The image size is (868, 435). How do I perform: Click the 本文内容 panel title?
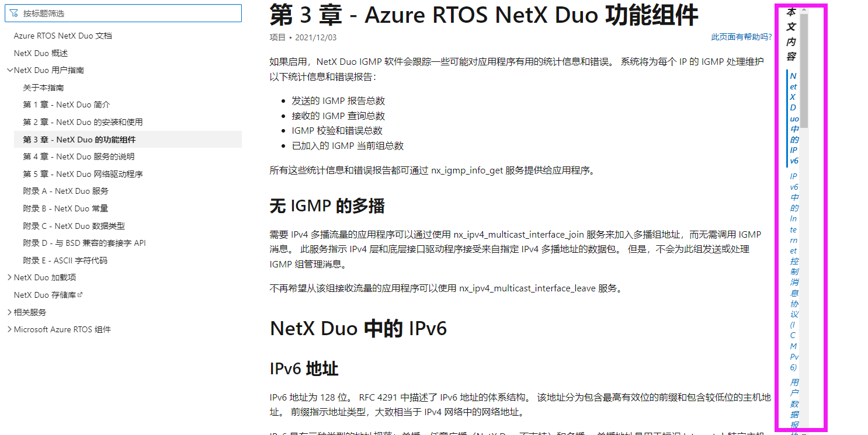(x=791, y=34)
